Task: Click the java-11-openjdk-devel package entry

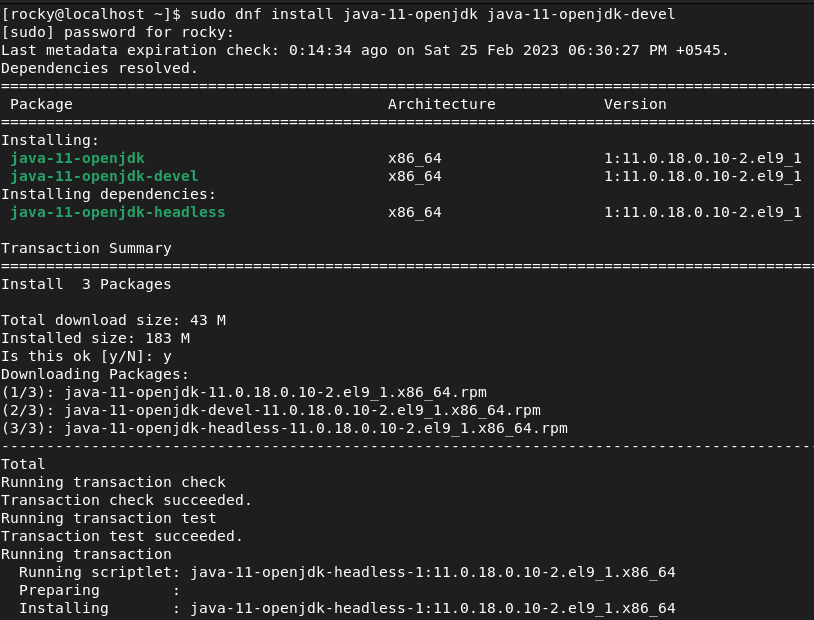Action: (x=100, y=176)
